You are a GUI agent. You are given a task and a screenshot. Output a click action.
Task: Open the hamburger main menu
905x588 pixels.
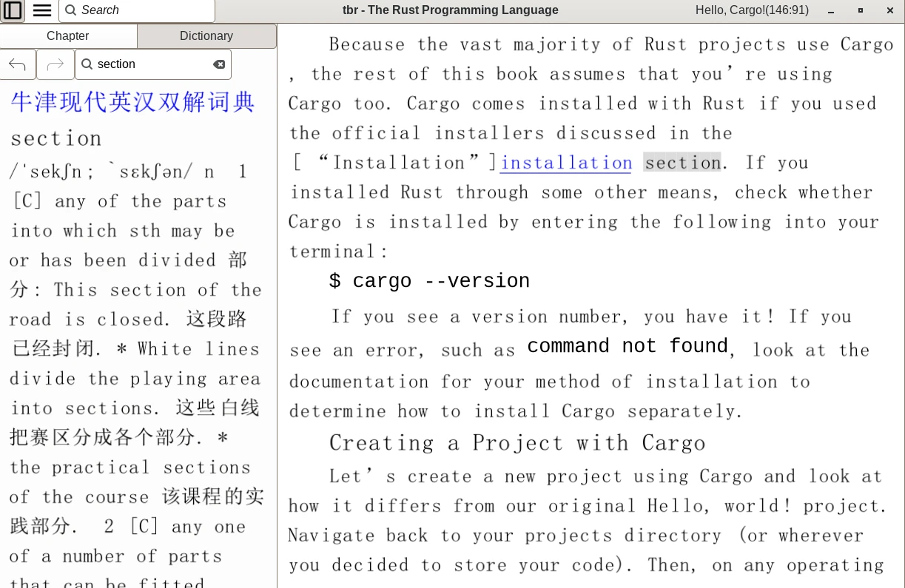coord(42,10)
